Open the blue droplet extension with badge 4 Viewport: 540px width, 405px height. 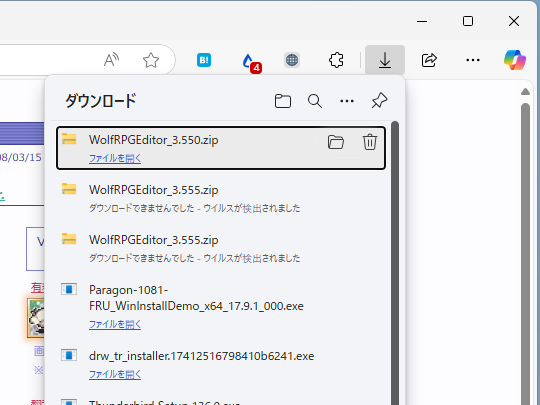(x=251, y=62)
